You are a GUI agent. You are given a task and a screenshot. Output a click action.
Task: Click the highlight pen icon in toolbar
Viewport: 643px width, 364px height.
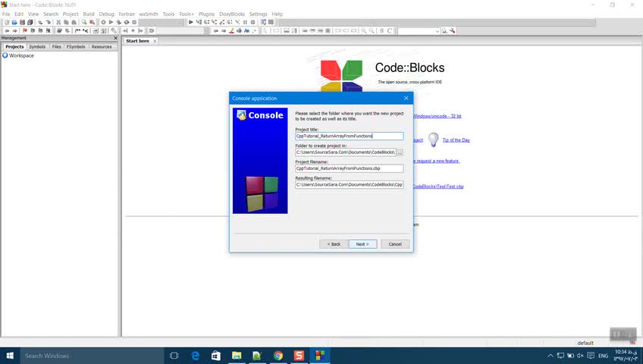(231, 31)
